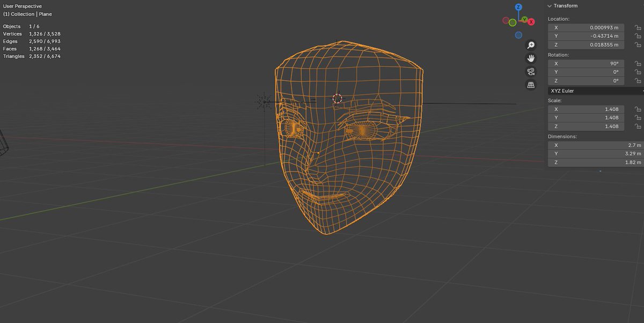Open the XYZ Euler rotation mode dropdown
This screenshot has height=323, width=644.
point(596,91)
